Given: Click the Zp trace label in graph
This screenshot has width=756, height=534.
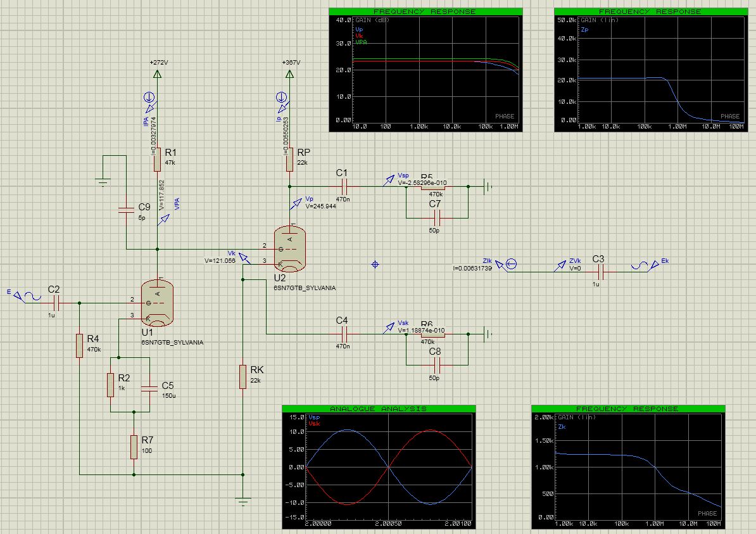Looking at the screenshot, I should coord(584,30).
